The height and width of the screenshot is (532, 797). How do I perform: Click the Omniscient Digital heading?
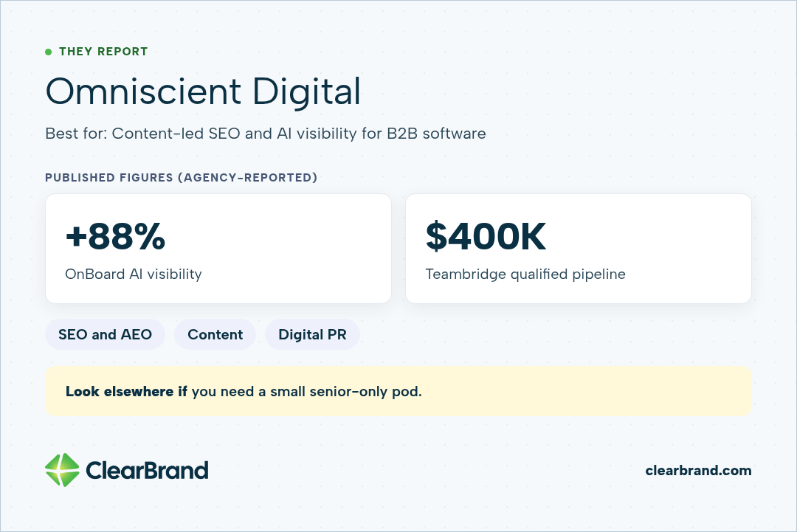pyautogui.click(x=204, y=91)
